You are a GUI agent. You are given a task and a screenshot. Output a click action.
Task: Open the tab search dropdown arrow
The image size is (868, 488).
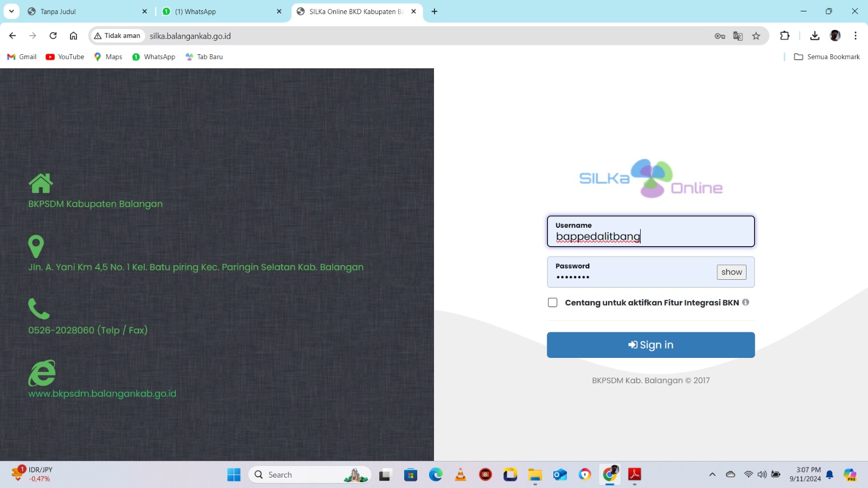click(11, 11)
